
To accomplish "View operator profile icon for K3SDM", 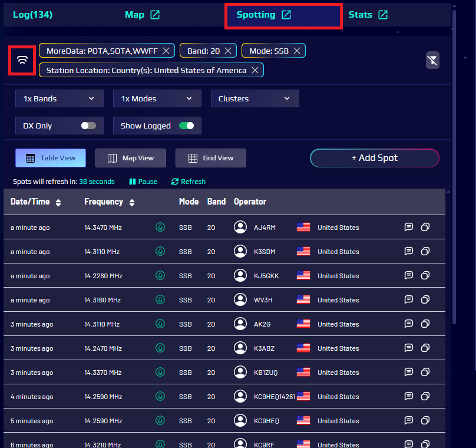I will (240, 251).
